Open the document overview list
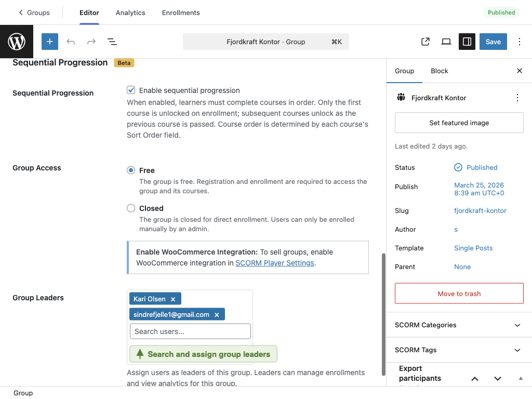532x399 pixels. 112,41
